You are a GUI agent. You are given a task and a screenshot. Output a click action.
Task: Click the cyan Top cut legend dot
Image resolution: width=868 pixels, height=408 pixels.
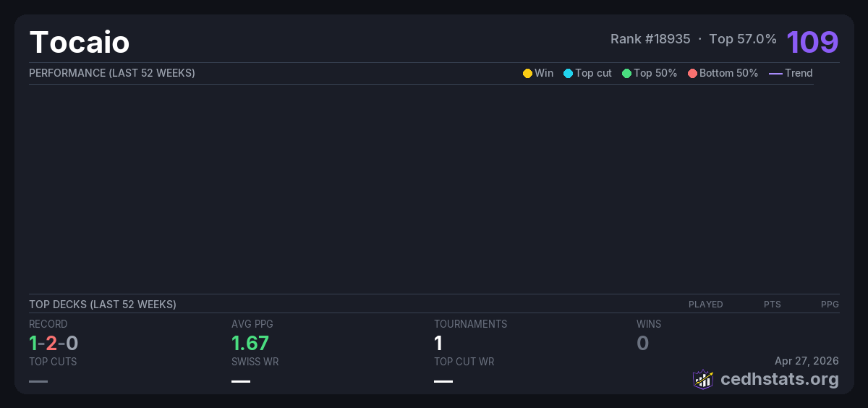568,73
